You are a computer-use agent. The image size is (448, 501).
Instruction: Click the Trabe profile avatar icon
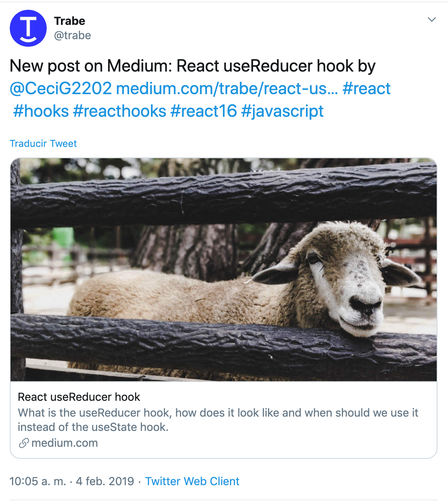point(28,28)
